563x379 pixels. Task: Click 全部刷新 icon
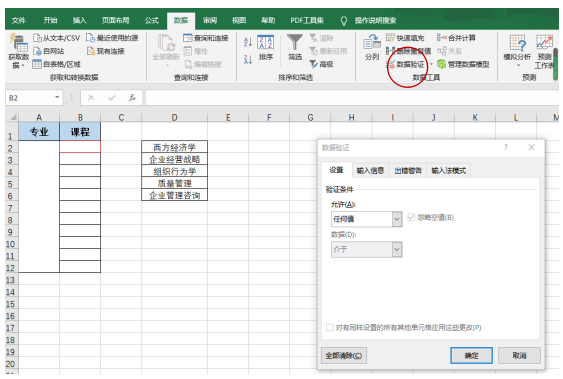click(x=166, y=43)
